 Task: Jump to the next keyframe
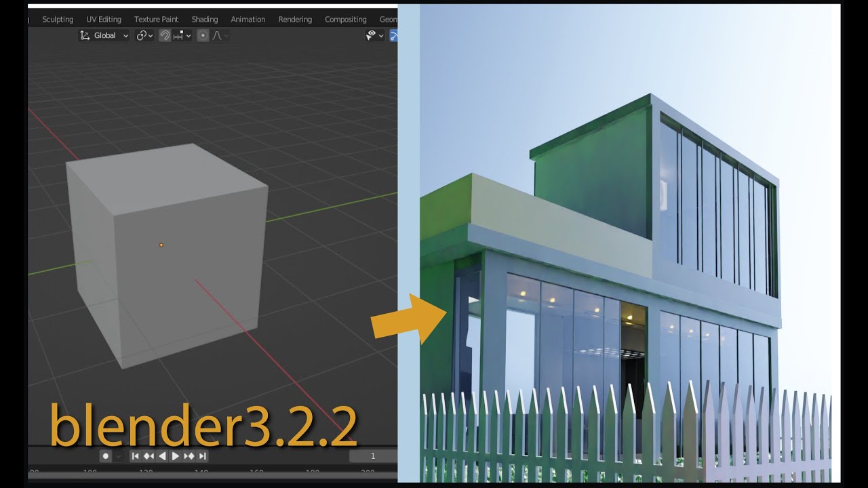[x=189, y=456]
